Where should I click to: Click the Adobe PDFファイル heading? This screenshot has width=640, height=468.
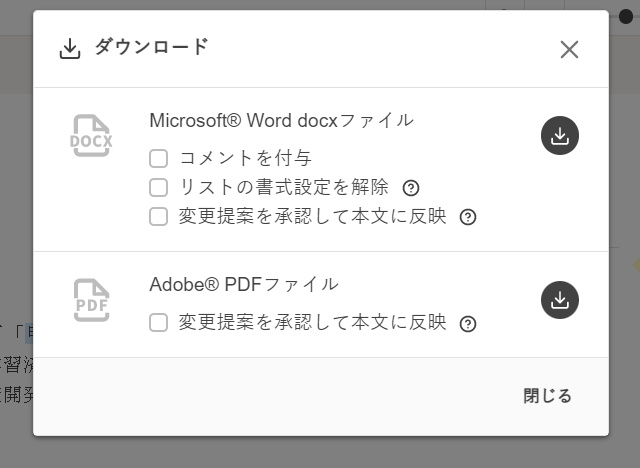tap(244, 284)
